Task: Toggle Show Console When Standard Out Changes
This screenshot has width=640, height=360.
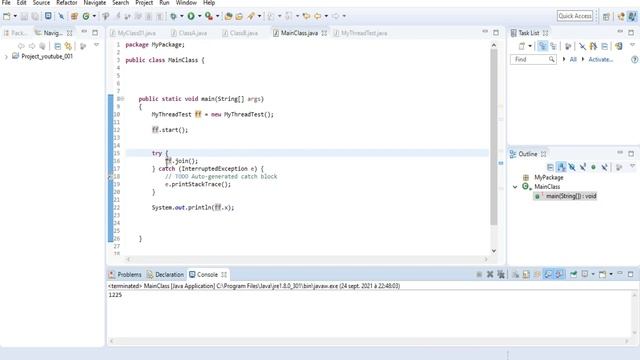Action: pos(548,274)
